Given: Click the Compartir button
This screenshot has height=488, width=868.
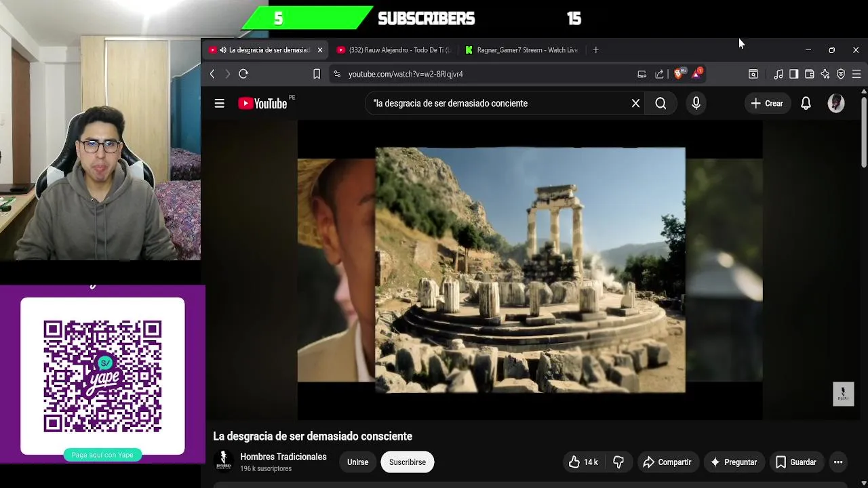Looking at the screenshot, I should tap(667, 462).
